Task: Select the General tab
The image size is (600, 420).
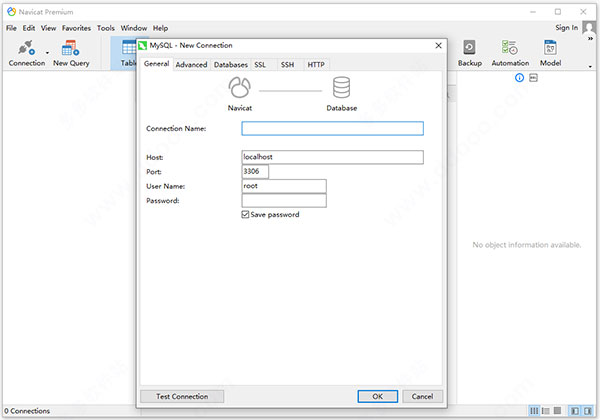Action: click(x=157, y=64)
